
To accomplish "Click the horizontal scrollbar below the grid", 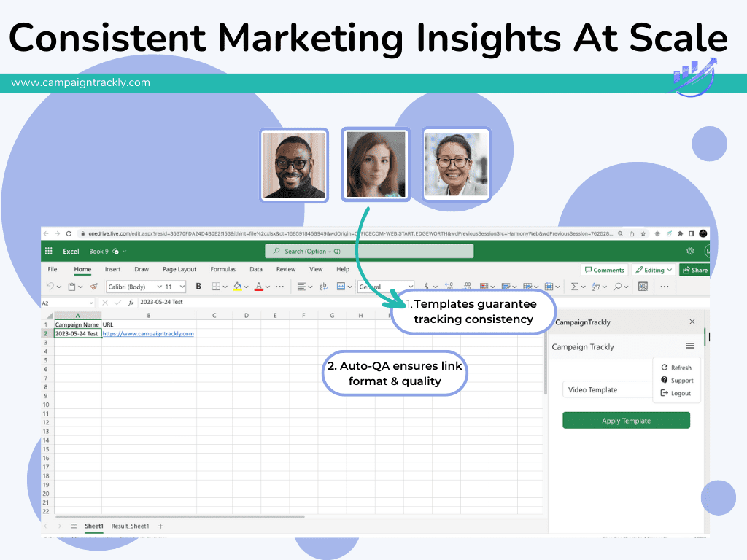I will [179, 516].
